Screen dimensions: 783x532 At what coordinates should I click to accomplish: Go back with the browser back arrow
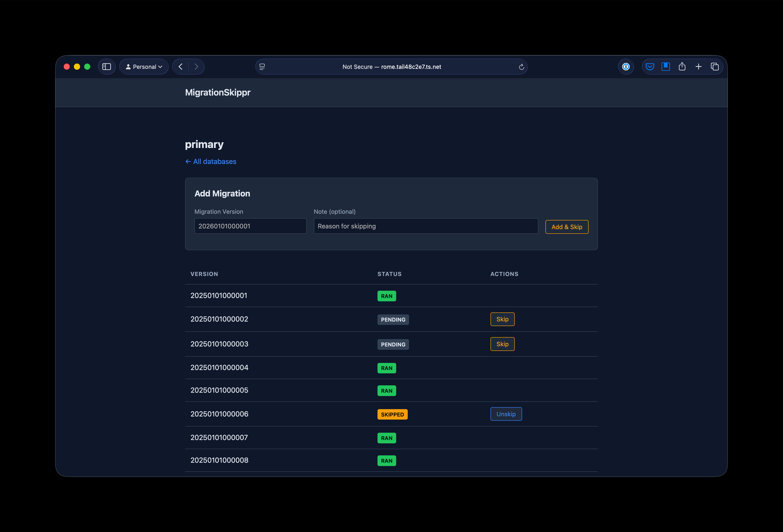[x=180, y=67]
